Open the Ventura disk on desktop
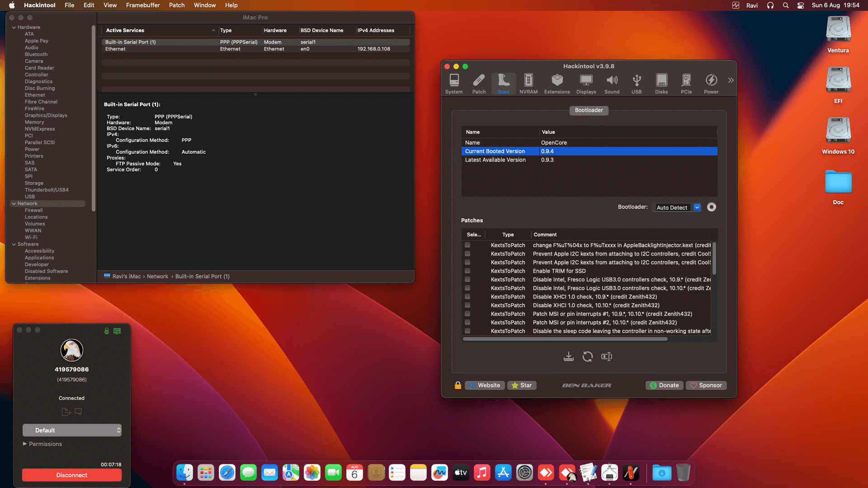The height and width of the screenshot is (488, 868). tap(838, 34)
